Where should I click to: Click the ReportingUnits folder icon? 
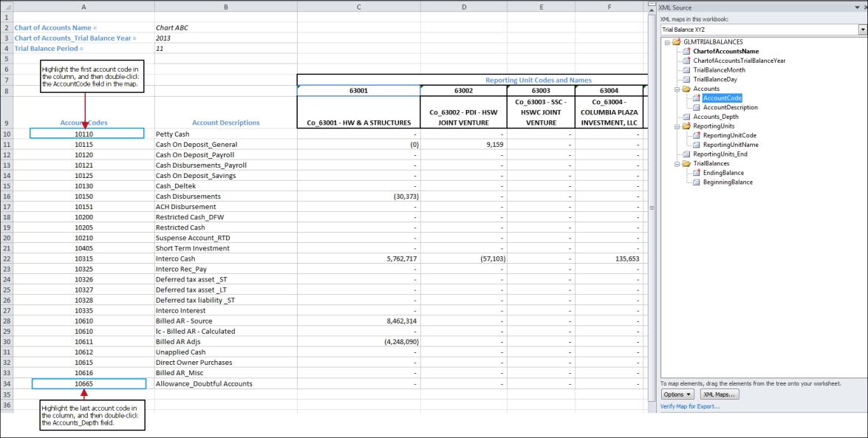pos(686,126)
